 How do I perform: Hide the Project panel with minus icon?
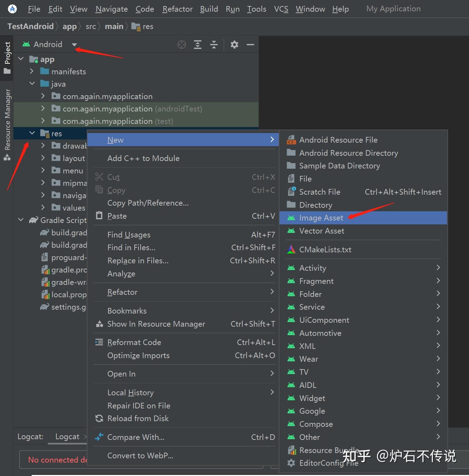point(250,45)
